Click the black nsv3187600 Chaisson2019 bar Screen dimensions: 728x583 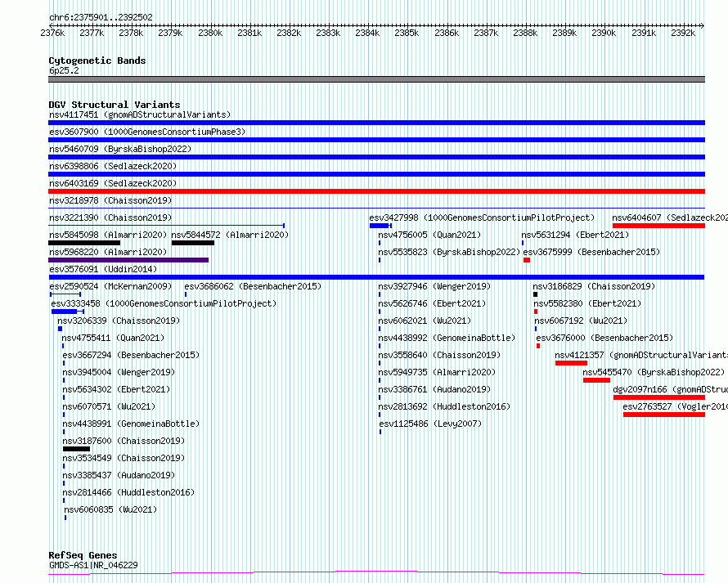click(x=76, y=450)
